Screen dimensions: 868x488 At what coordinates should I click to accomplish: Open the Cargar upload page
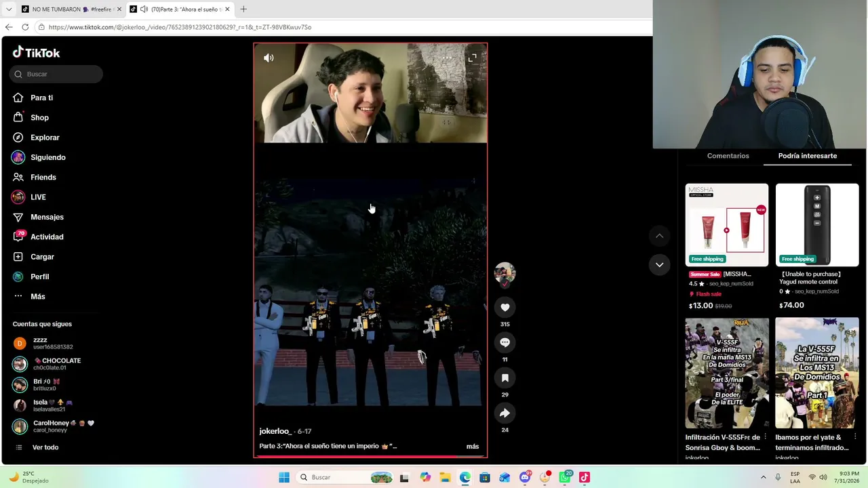pyautogui.click(x=33, y=257)
